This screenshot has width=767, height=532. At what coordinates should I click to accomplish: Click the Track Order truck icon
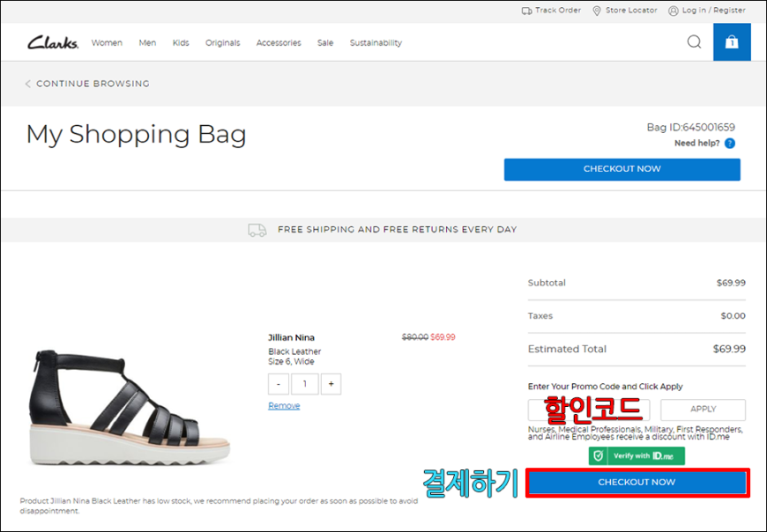click(527, 11)
